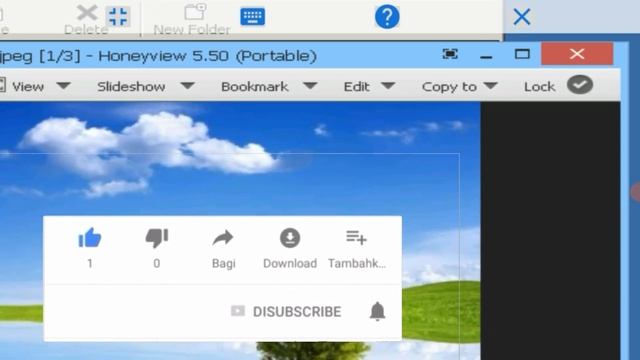Click the 'Tambahk...' label
The height and width of the screenshot is (360, 640).
coord(357,264)
